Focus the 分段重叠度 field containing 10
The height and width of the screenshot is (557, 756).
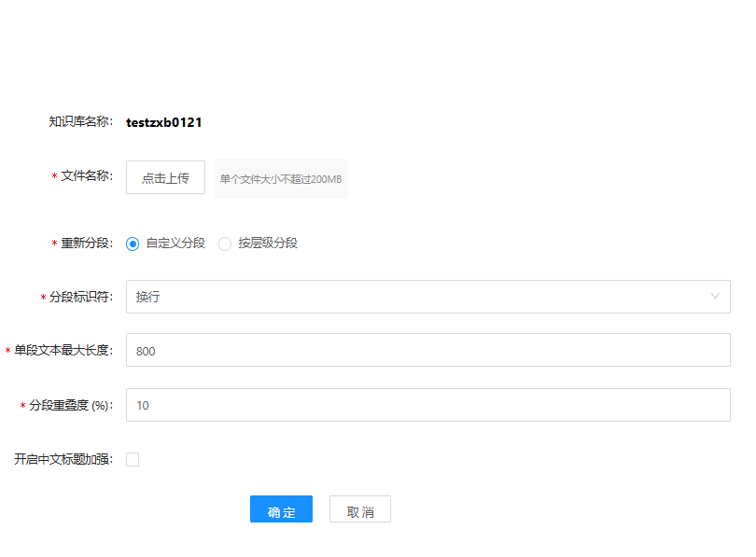[x=427, y=405]
